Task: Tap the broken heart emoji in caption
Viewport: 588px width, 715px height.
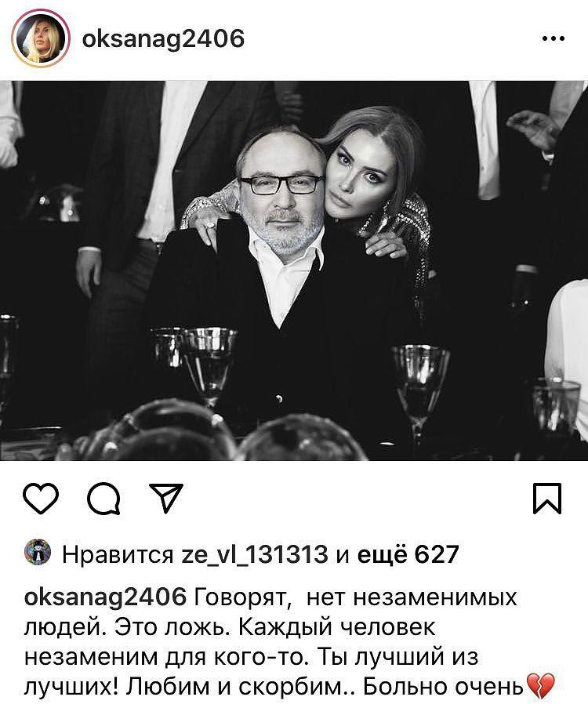Action: click(x=540, y=686)
